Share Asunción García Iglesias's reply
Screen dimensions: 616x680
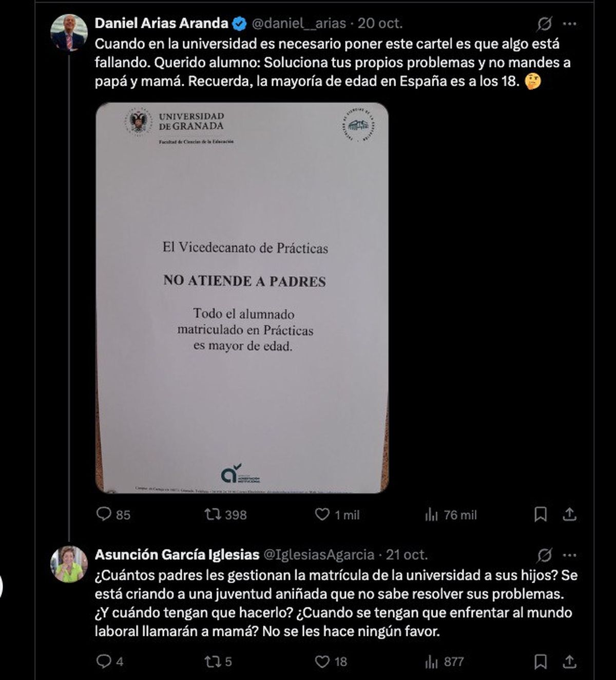click(570, 662)
